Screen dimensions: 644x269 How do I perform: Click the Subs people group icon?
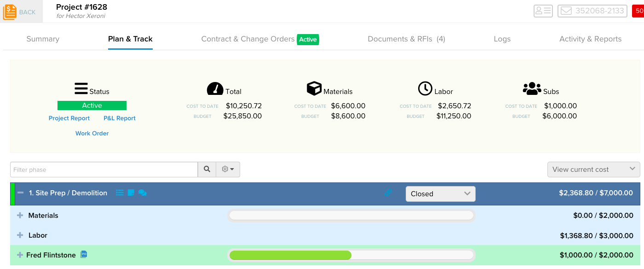point(532,88)
